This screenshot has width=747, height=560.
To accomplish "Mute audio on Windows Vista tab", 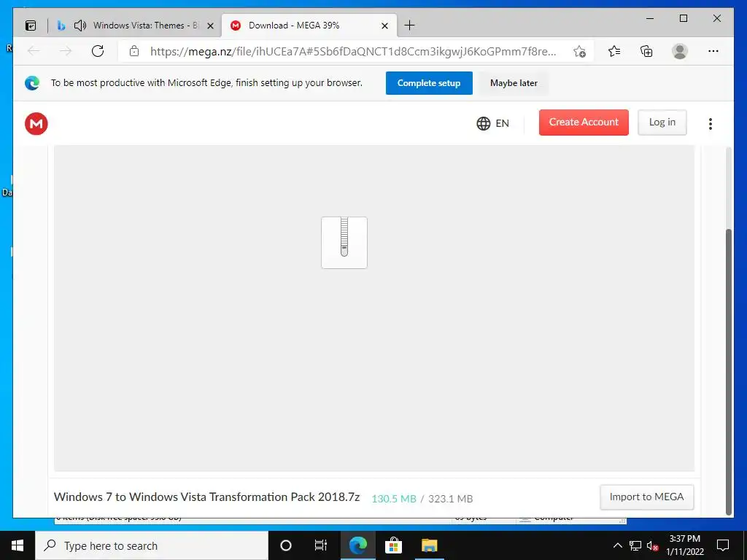I will [80, 26].
